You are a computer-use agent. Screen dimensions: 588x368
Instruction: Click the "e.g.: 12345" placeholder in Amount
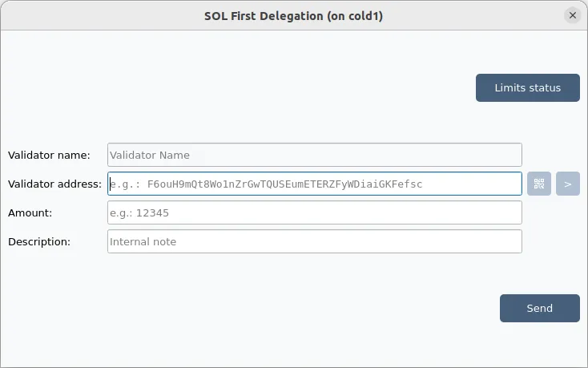[139, 213]
